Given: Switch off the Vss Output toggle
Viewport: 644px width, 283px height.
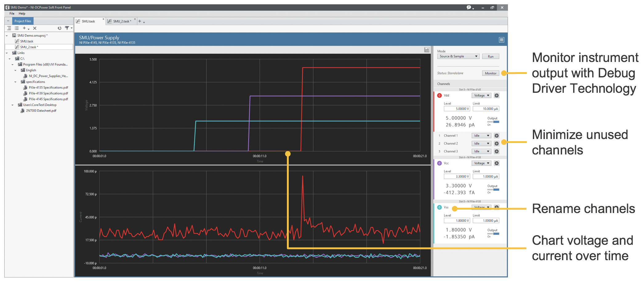Looking at the screenshot, I should pos(493,234).
